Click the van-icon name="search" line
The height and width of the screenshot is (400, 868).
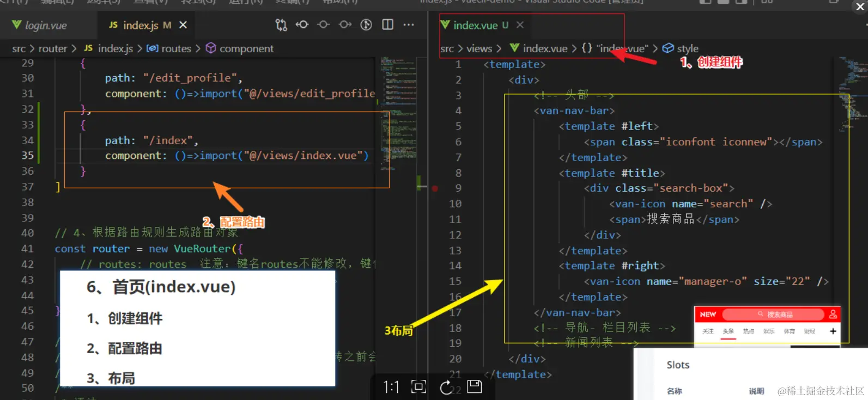point(690,204)
